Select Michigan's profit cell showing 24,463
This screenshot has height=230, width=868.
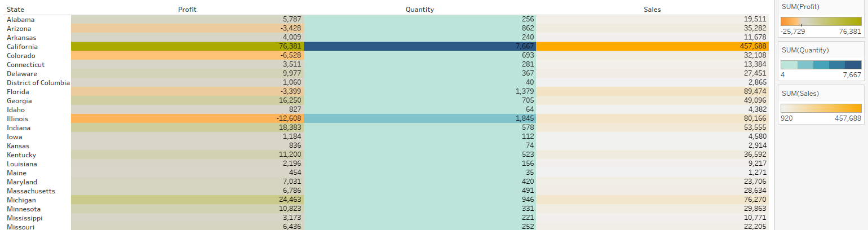pyautogui.click(x=187, y=200)
